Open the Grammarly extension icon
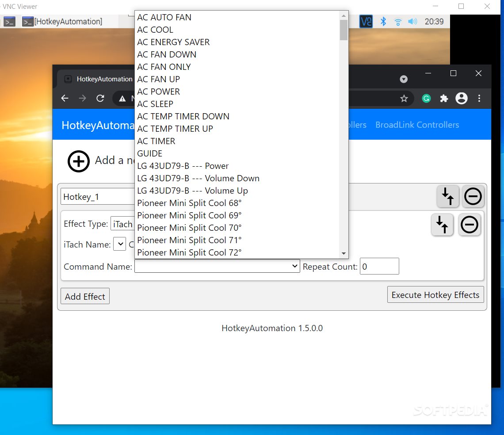 point(426,99)
